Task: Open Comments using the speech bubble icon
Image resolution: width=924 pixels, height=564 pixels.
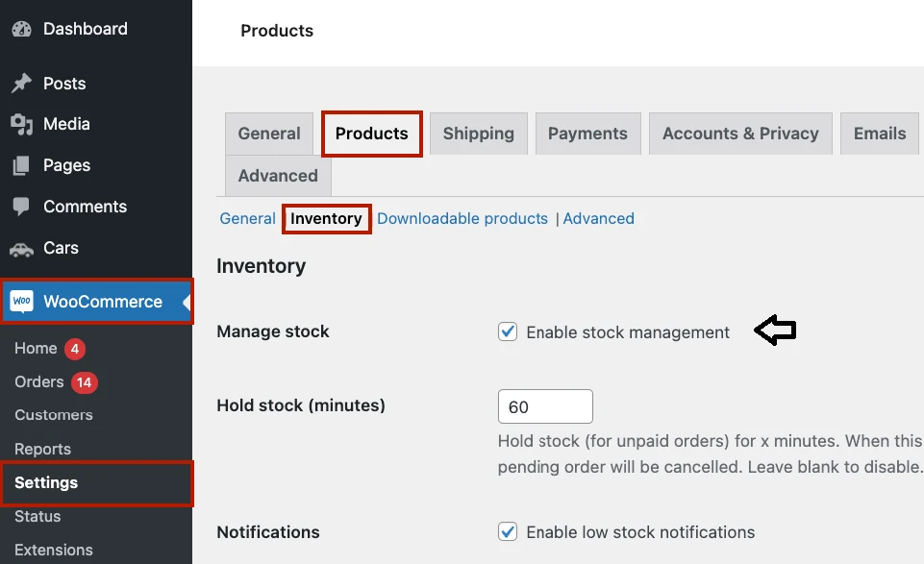Action: 21,207
